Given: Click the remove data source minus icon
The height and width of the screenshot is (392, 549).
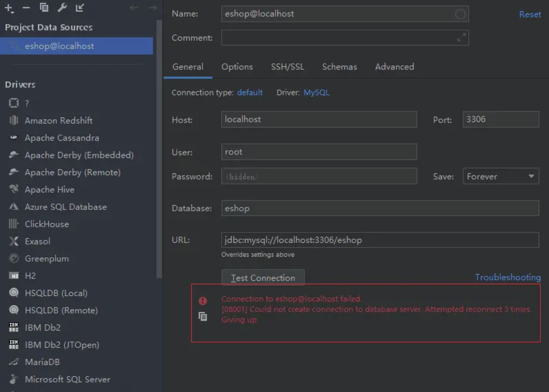Looking at the screenshot, I should click(x=26, y=8).
